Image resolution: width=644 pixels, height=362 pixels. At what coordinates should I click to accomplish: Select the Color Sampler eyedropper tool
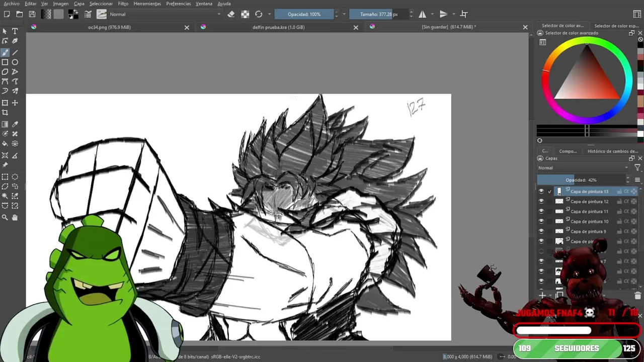click(x=15, y=124)
